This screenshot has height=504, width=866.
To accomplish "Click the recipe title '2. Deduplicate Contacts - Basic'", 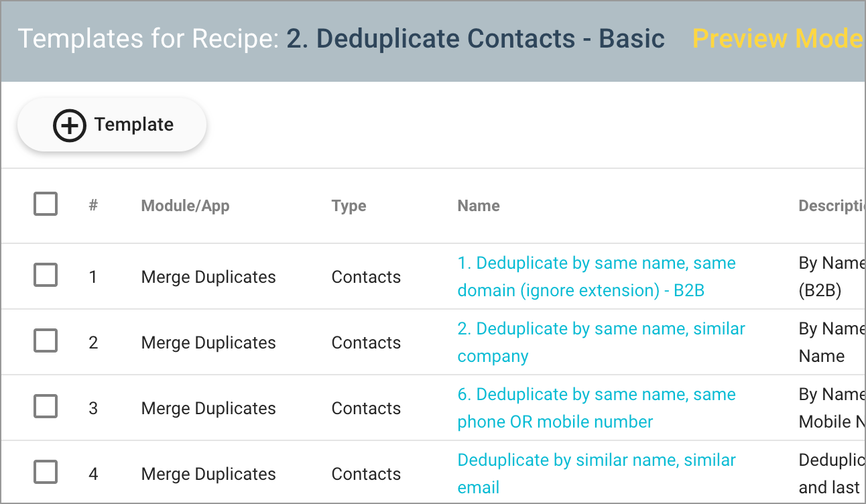I will click(x=473, y=39).
